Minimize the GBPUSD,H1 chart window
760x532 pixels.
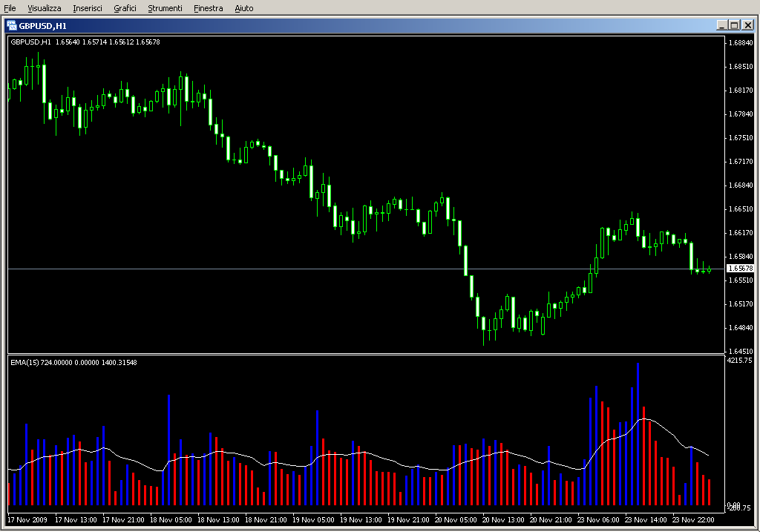[721, 25]
